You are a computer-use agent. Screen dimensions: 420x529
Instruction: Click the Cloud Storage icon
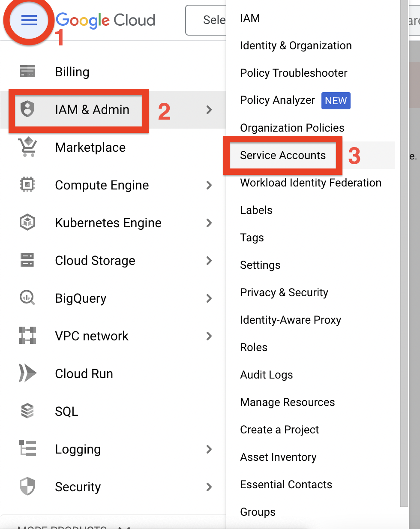[27, 260]
